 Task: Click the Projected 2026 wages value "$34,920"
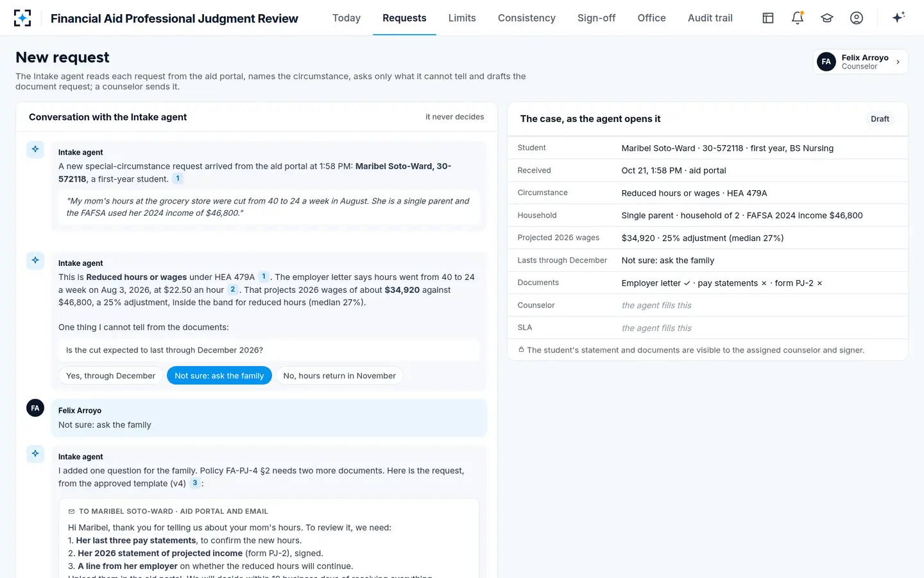(x=638, y=238)
